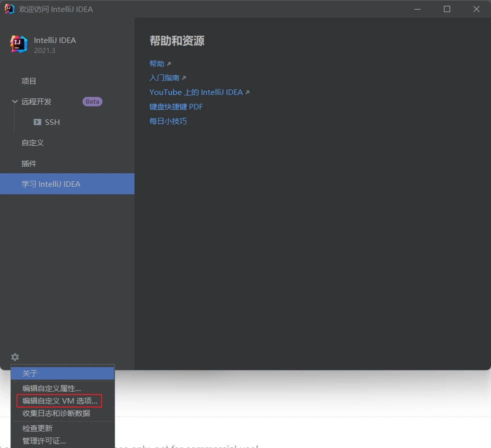Screen dimensions: 491x448
Task: Click the SSH terminal icon
Action: (37, 122)
